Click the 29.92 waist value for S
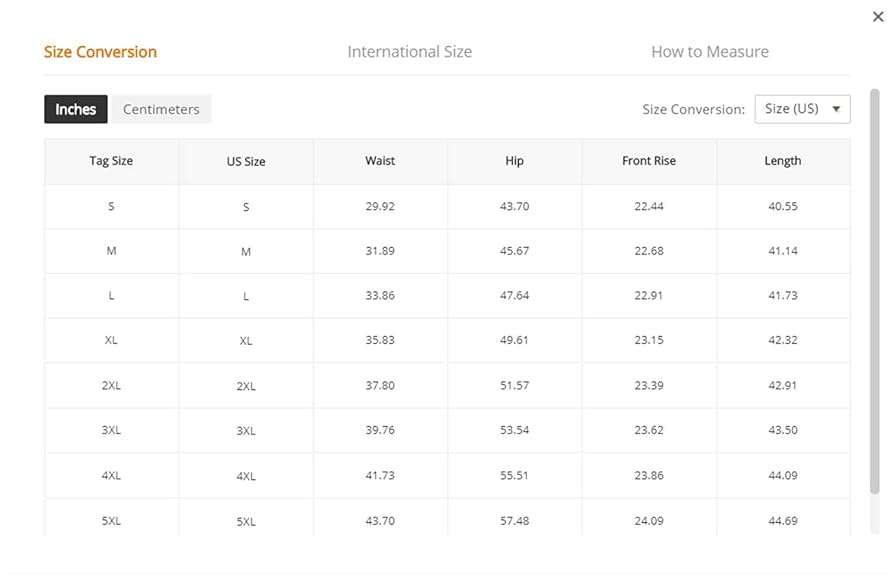 point(380,206)
